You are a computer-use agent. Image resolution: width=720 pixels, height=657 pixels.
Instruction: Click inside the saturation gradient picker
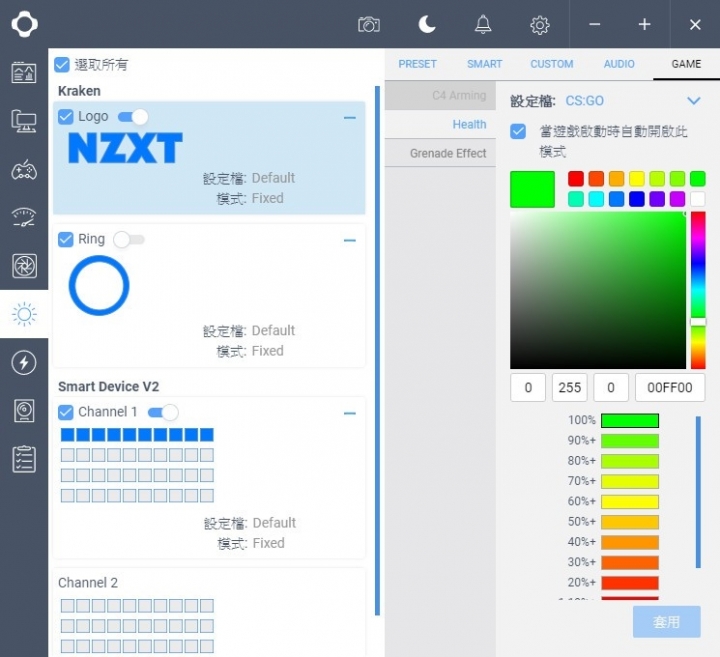pos(598,290)
